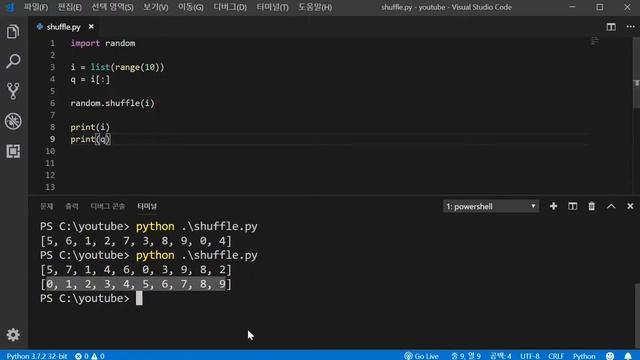Switch to the shuffle.py editor tab
Viewport: 640px width, 360px height.
(x=63, y=27)
